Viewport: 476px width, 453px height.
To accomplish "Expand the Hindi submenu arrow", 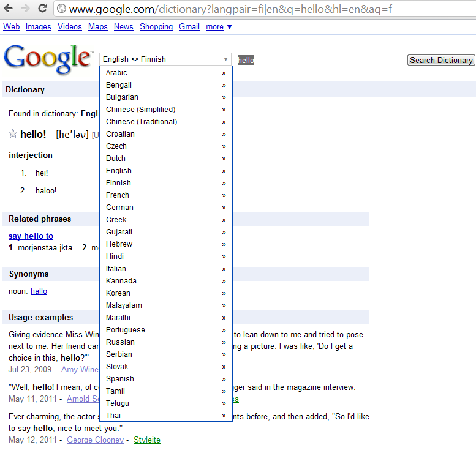I will [x=224, y=256].
